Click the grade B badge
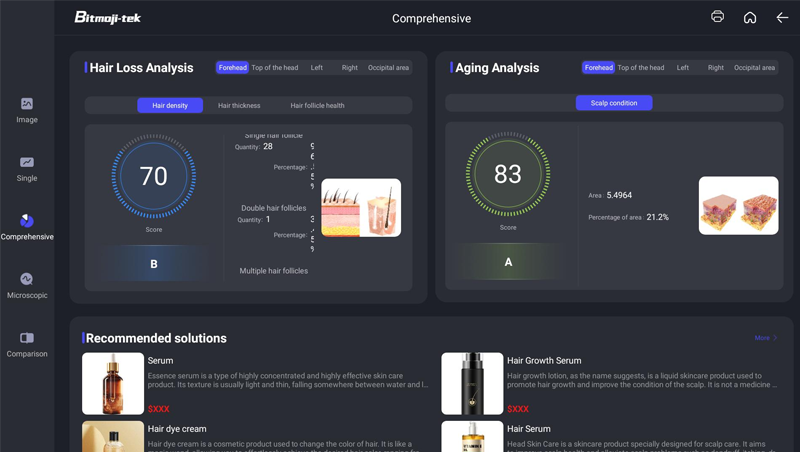The image size is (800, 452). [154, 264]
